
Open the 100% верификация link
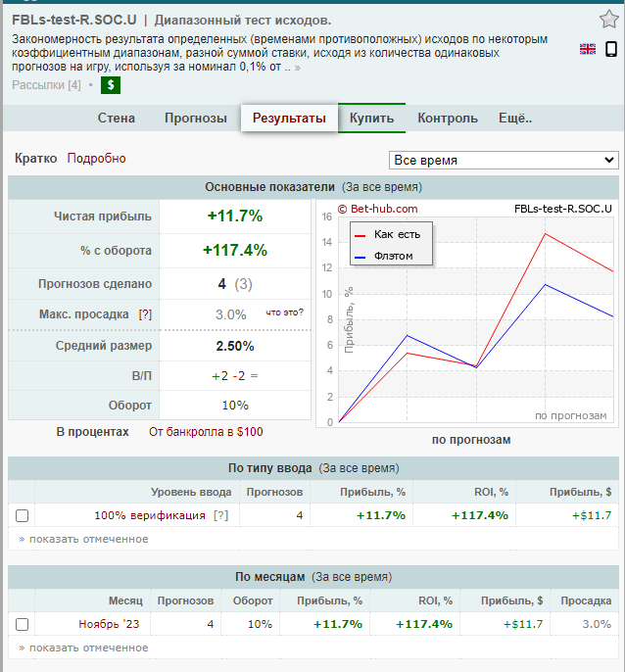tap(150, 515)
